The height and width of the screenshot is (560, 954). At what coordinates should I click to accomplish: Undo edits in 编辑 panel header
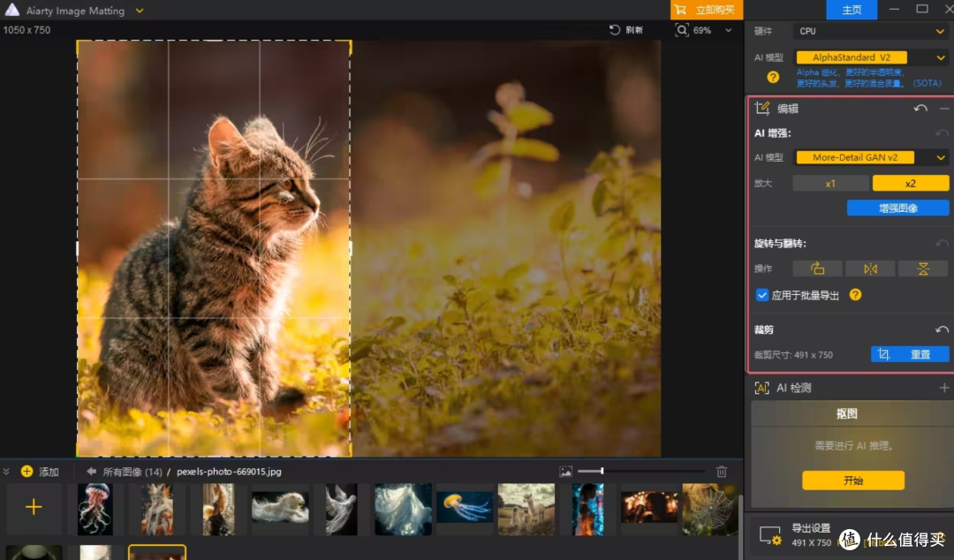coord(920,109)
